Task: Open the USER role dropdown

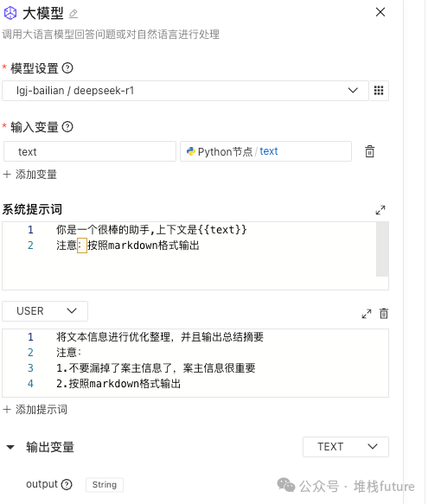Action: [x=45, y=311]
